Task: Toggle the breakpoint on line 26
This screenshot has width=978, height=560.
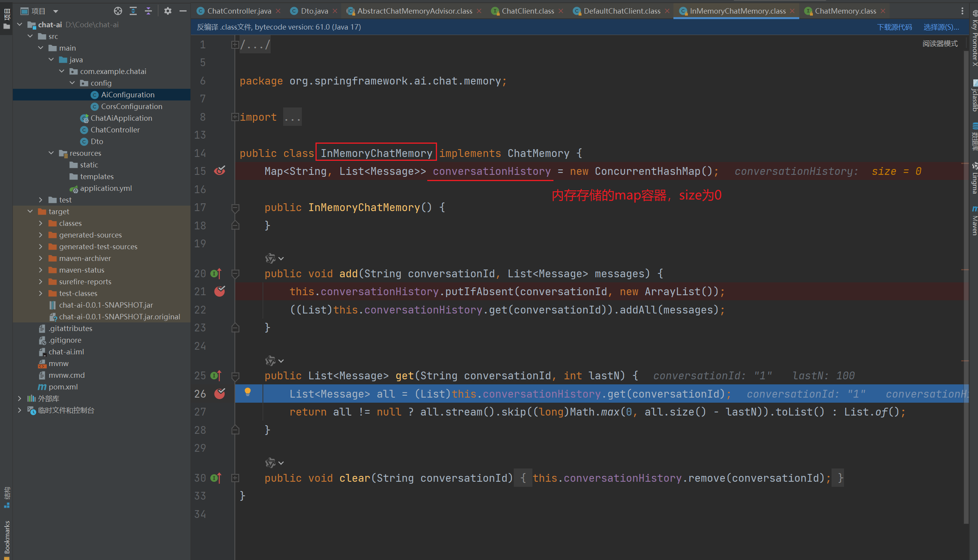Action: [x=220, y=394]
